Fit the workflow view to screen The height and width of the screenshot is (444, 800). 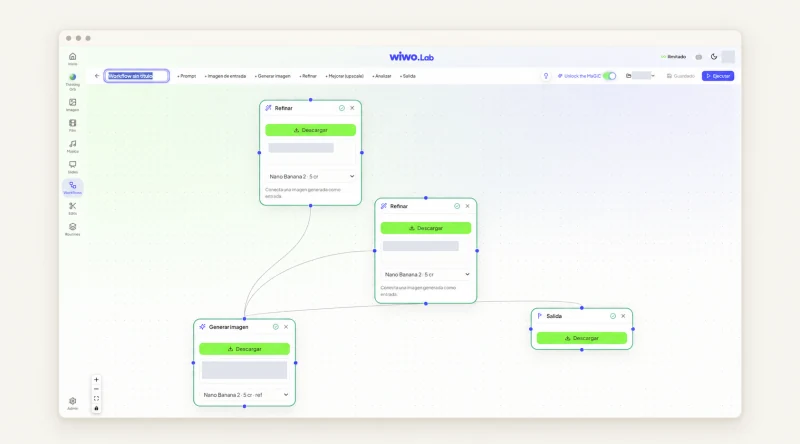click(96, 399)
